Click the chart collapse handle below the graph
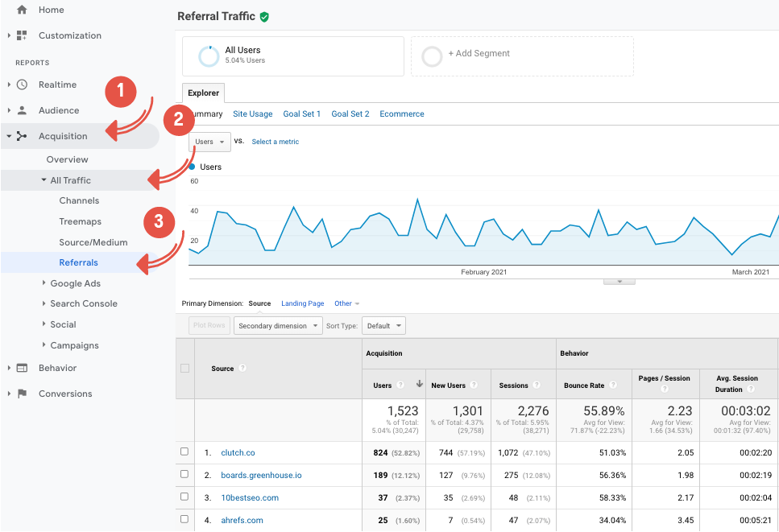The image size is (779, 532). tap(619, 282)
